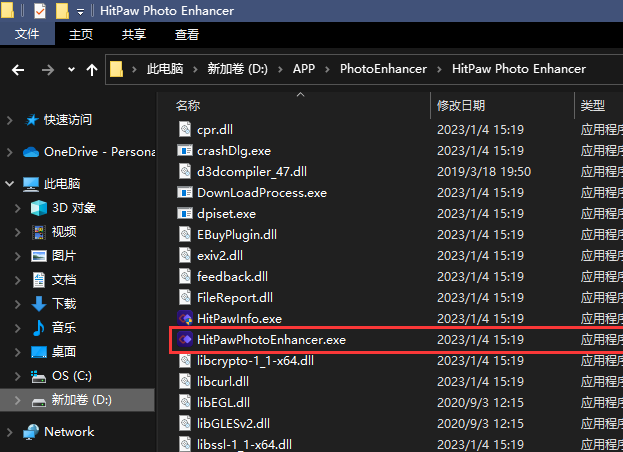The width and height of the screenshot is (623, 452).
Task: Expand the OS (C:) drive node
Action: pyautogui.click(x=17, y=376)
